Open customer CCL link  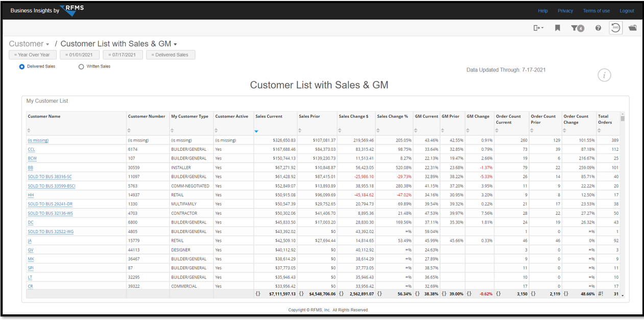coord(32,149)
